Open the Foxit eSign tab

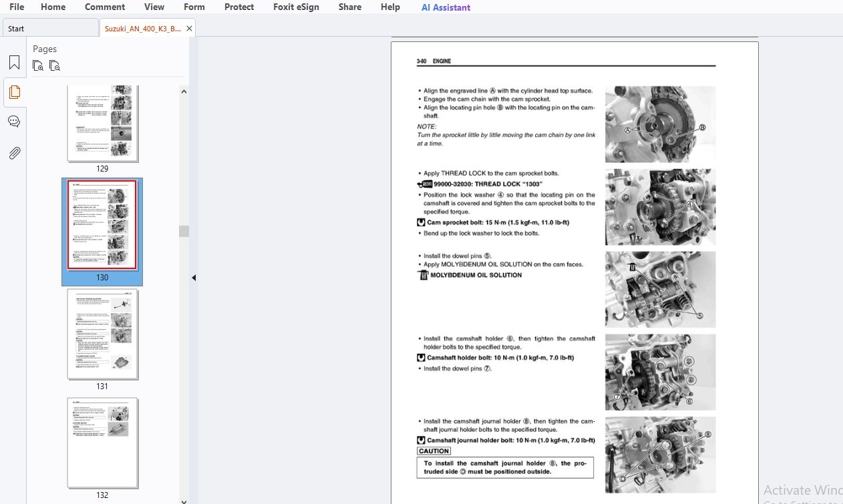pos(296,7)
